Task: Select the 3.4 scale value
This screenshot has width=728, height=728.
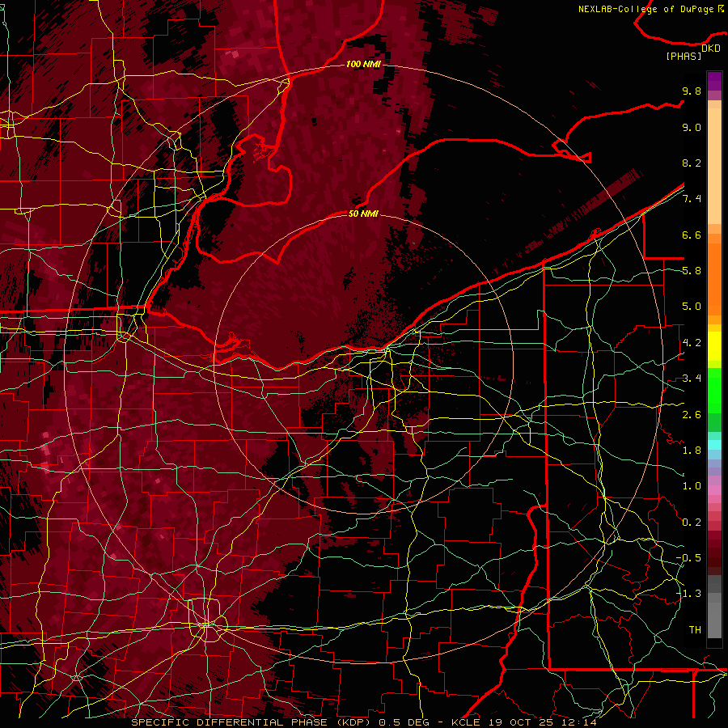Action: [x=692, y=379]
